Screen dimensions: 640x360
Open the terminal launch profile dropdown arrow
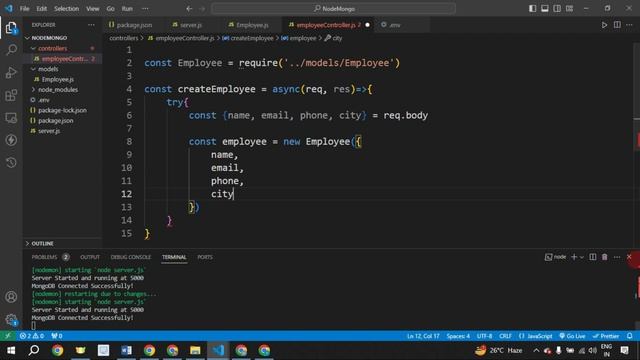[582, 257]
